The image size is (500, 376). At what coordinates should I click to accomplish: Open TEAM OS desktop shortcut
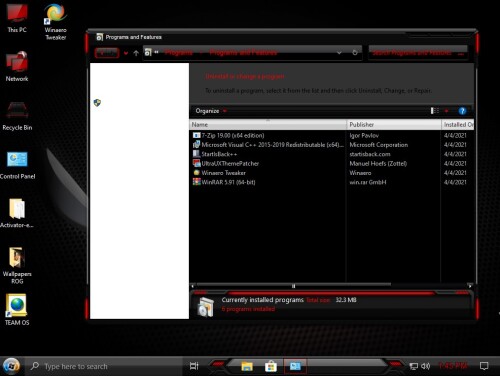coord(17,310)
